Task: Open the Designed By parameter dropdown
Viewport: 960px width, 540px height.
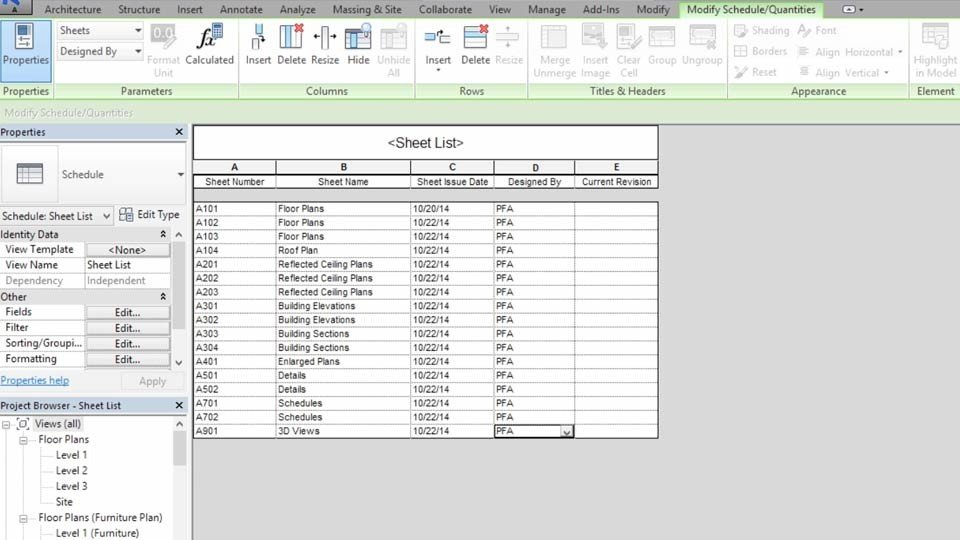Action: [x=100, y=51]
